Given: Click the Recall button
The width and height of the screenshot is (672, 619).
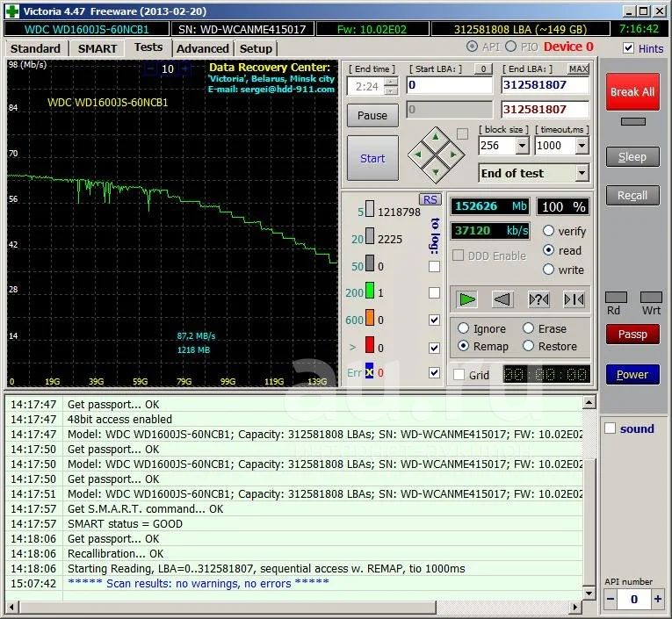Looking at the screenshot, I should [x=632, y=195].
